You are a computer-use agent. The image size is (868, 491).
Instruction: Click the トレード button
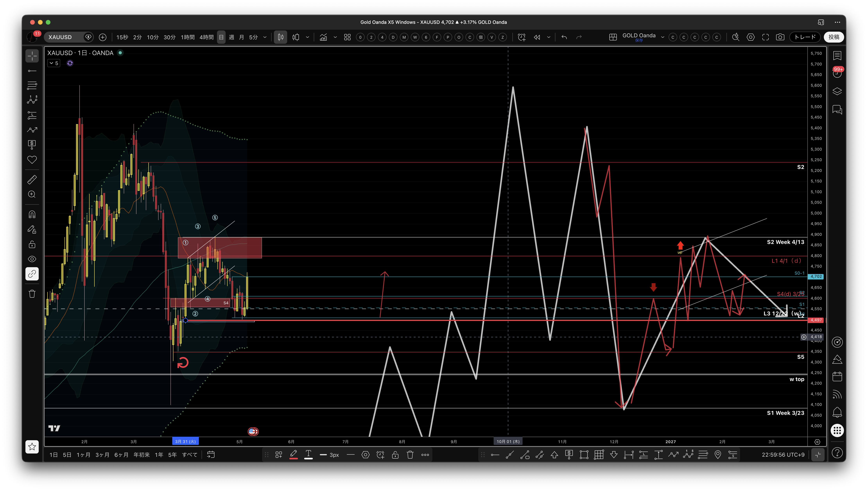coord(805,37)
